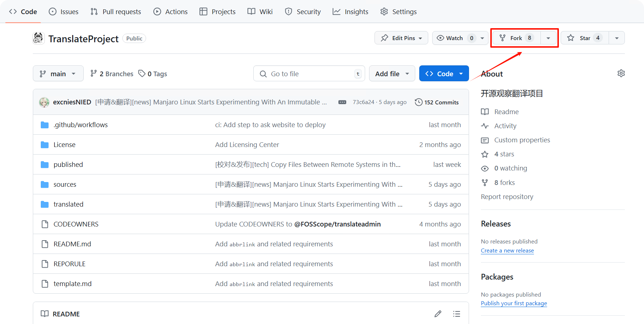Open the Code tab
This screenshot has height=324, width=644.
point(23,12)
